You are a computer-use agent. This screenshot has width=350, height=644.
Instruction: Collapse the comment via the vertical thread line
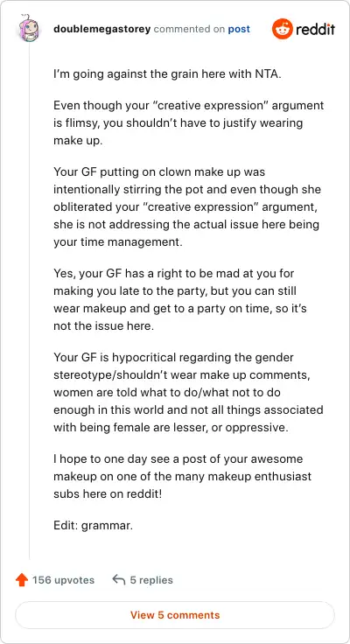click(x=29, y=300)
